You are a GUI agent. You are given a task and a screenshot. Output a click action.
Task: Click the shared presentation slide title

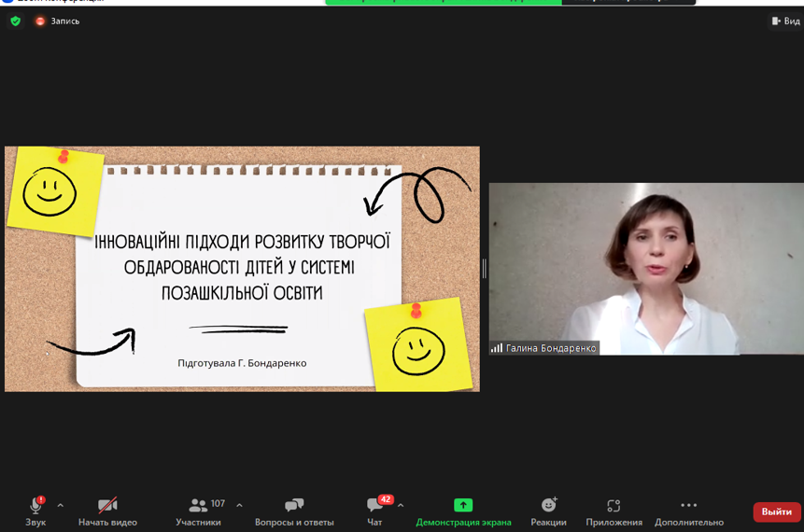(x=242, y=267)
